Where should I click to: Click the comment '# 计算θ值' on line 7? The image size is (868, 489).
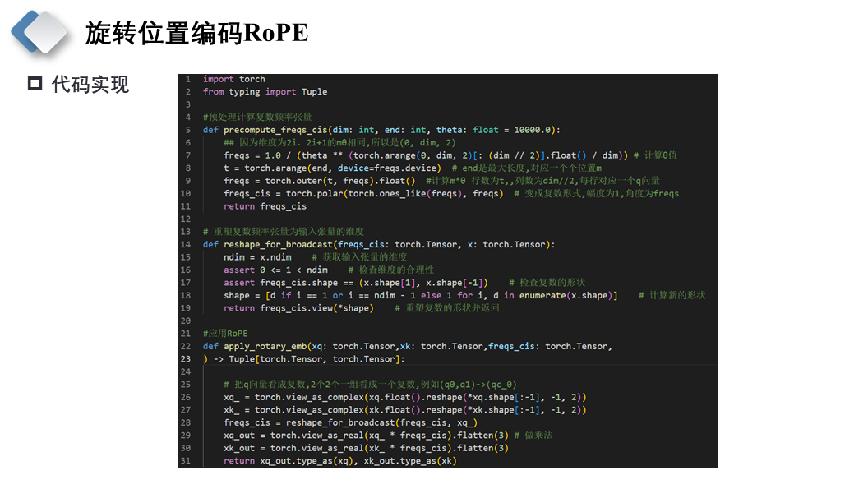tap(655, 155)
